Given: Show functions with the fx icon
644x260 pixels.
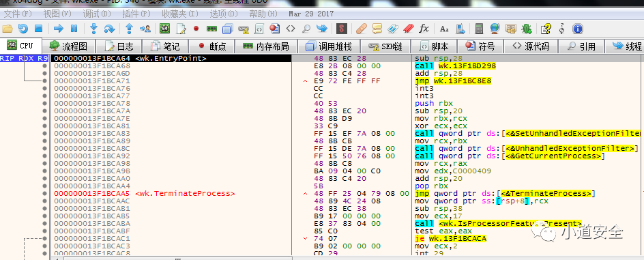Looking at the screenshot, I should click(x=424, y=29).
